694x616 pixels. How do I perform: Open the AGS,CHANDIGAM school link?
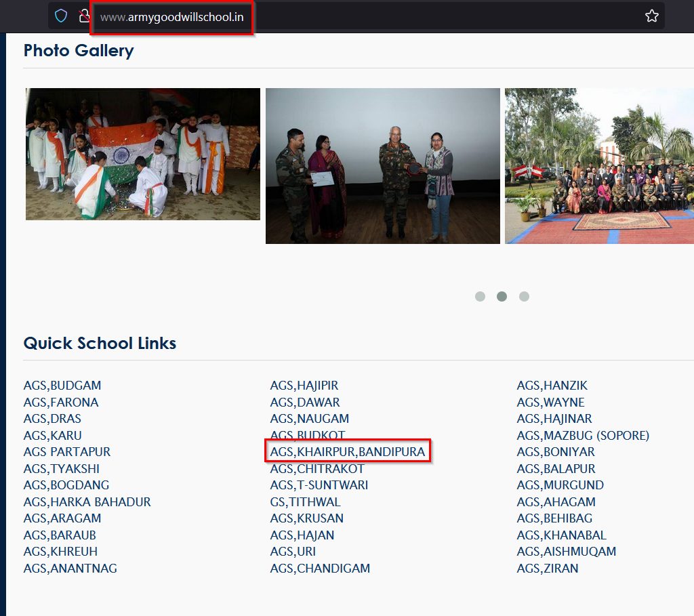320,569
